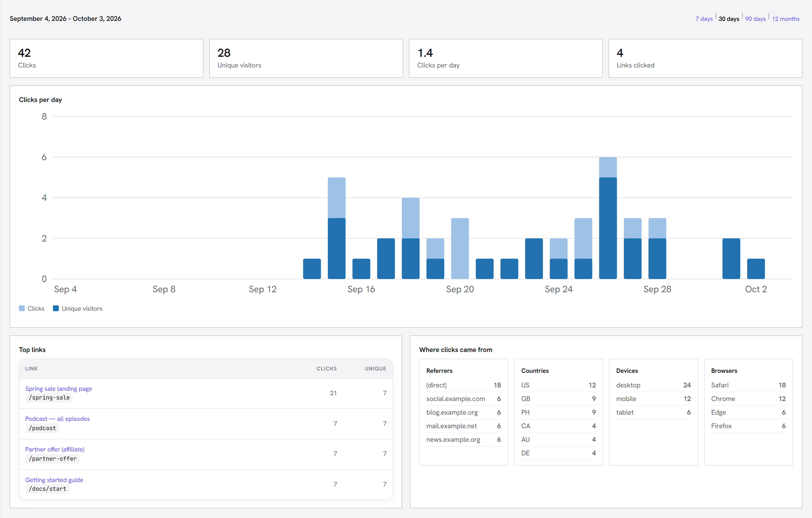Select the Safari browser row

point(748,385)
